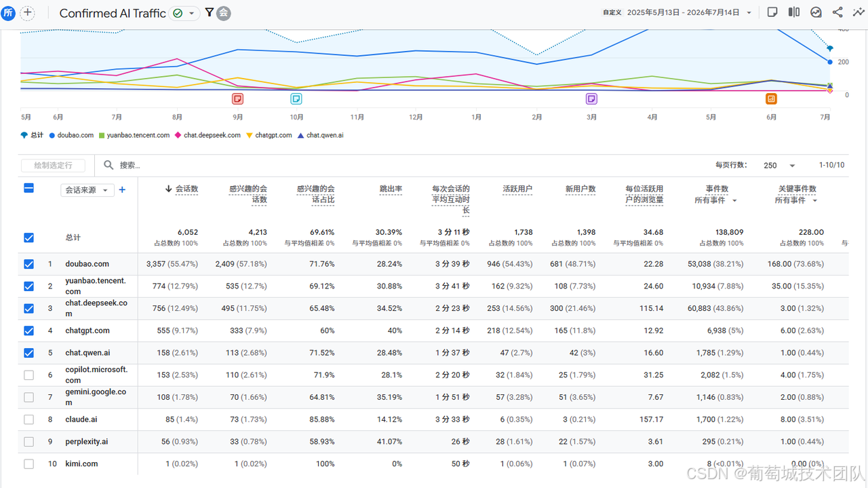
Task: Click the doubao.com source name
Action: pyautogui.click(x=87, y=264)
